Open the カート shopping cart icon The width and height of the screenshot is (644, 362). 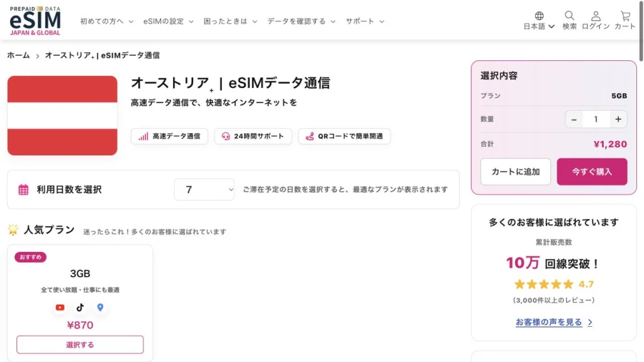[625, 16]
